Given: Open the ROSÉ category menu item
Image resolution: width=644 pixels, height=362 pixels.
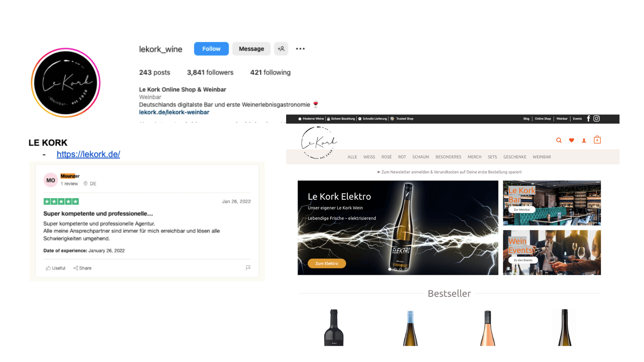Looking at the screenshot, I should 386,157.
